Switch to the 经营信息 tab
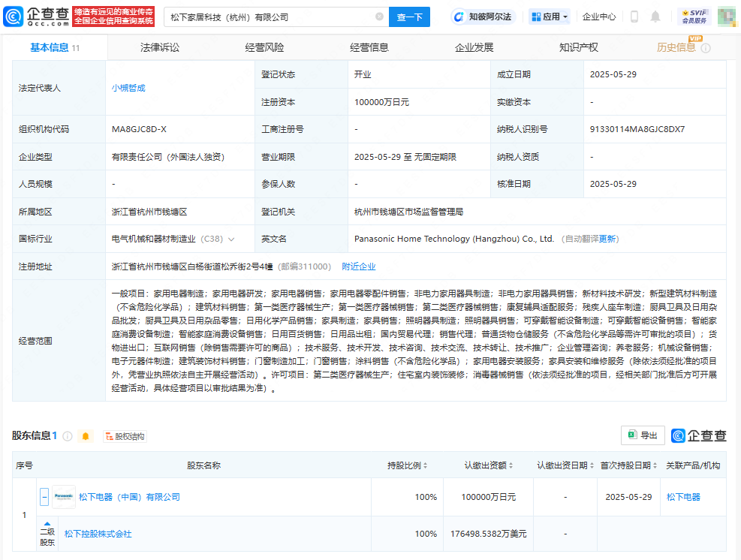 click(369, 48)
